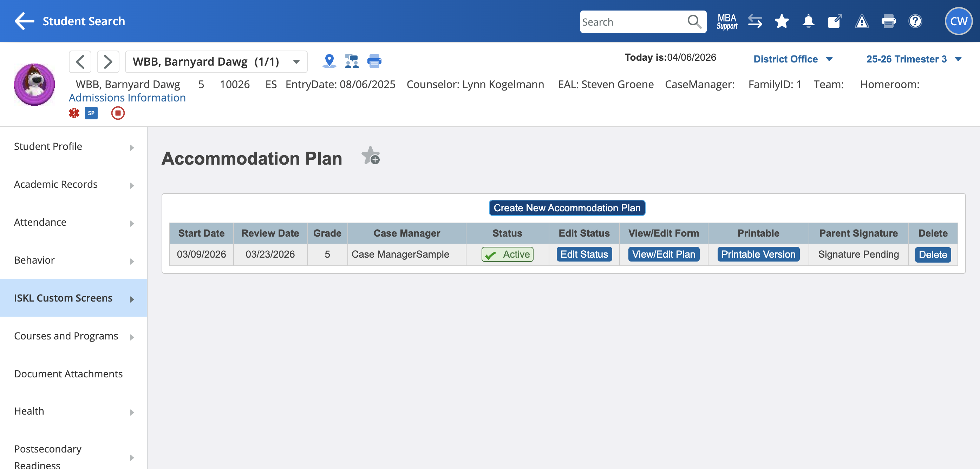This screenshot has height=469, width=980.
Task: Click the student location map pin icon
Action: pos(329,61)
